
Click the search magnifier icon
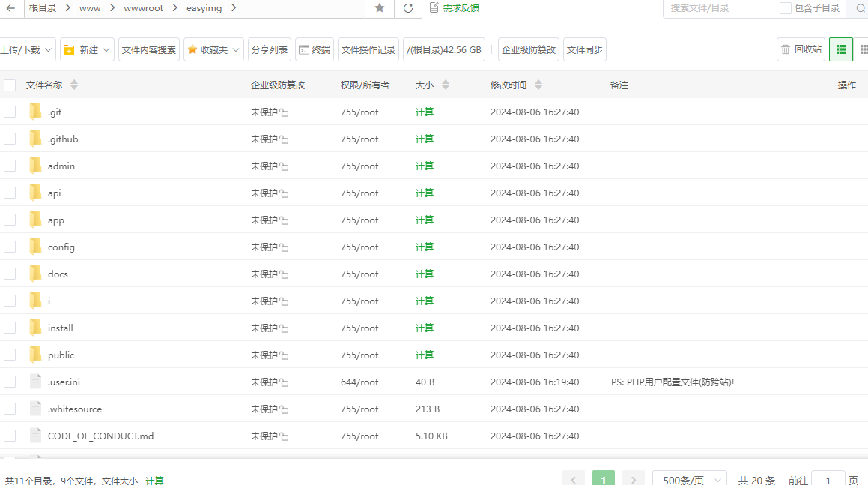pyautogui.click(x=860, y=8)
